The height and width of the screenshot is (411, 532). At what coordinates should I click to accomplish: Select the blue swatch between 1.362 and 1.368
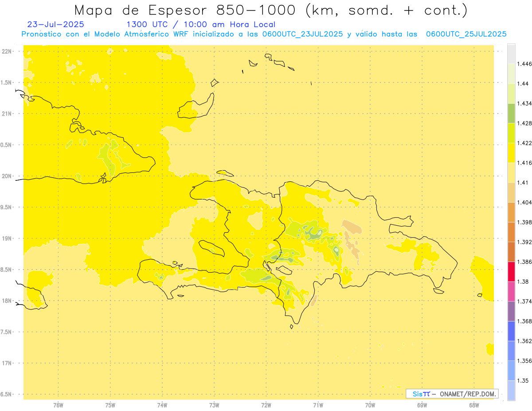(511, 331)
